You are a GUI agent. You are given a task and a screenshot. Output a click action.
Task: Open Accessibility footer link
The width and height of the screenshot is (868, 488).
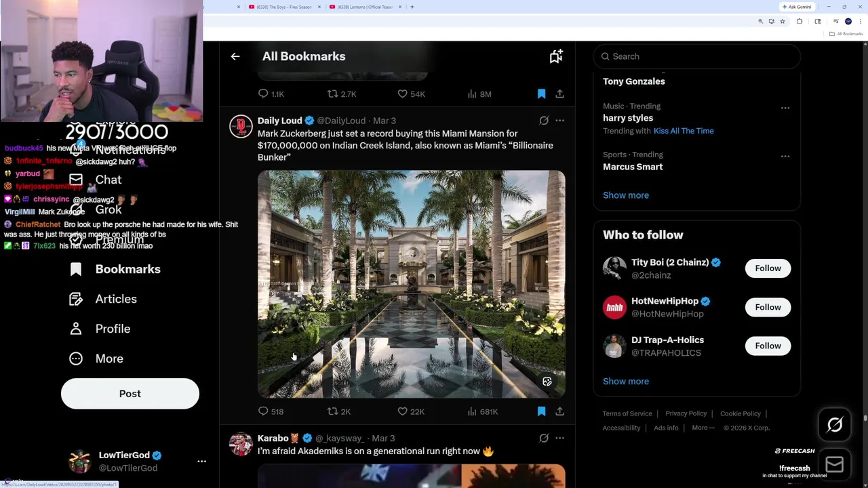click(x=621, y=428)
